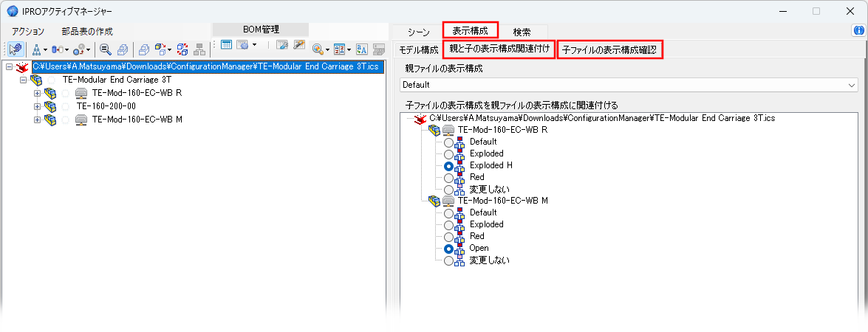
Task: Open the 親と子の表示構成関連付け sub-tab
Action: pos(499,49)
